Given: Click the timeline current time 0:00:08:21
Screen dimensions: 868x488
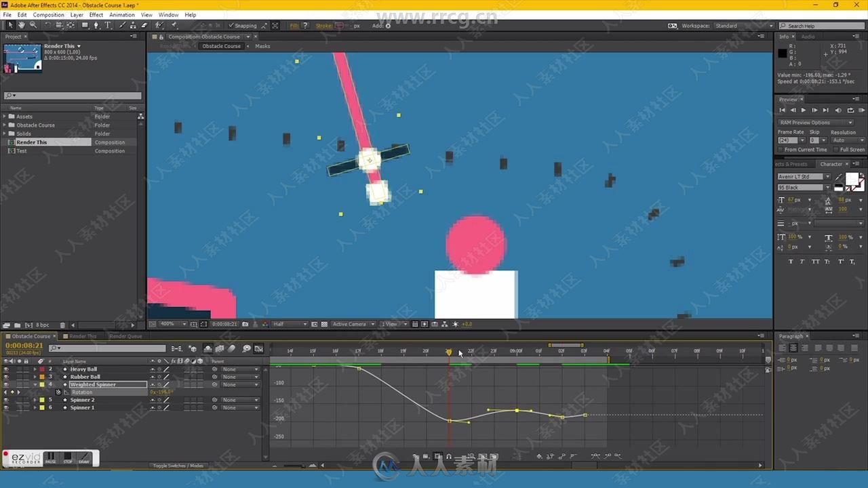Looking at the screenshot, I should coord(24,346).
